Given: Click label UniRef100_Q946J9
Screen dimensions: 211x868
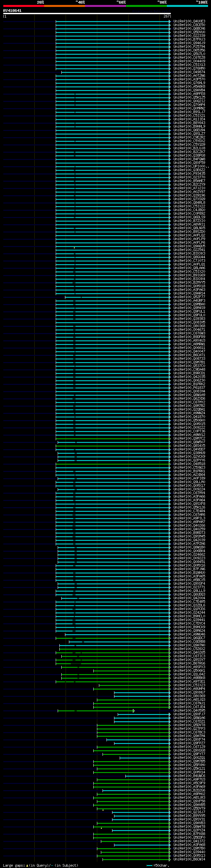Looking at the screenshot, I should [189, 43].
